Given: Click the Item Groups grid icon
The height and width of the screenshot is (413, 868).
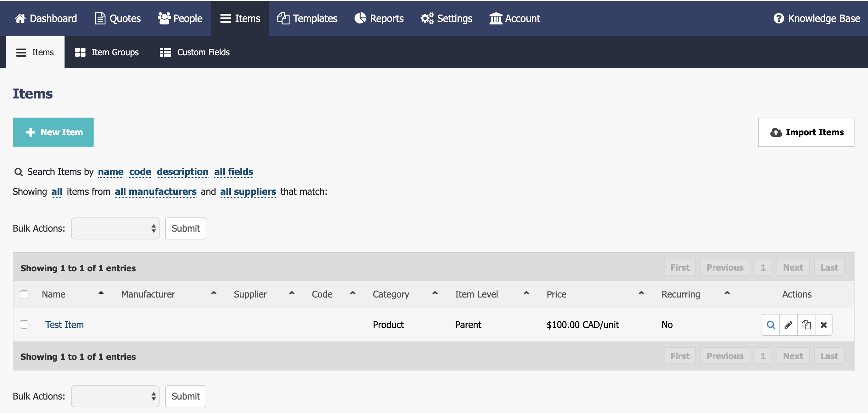Looking at the screenshot, I should pyautogui.click(x=80, y=52).
